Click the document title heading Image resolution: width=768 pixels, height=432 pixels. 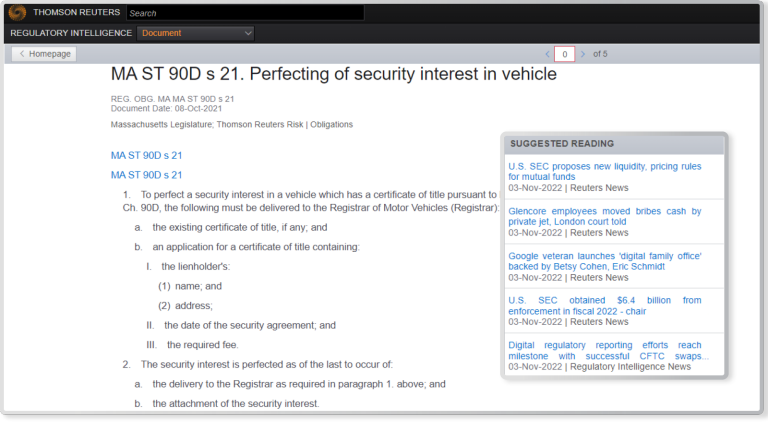[333, 75]
